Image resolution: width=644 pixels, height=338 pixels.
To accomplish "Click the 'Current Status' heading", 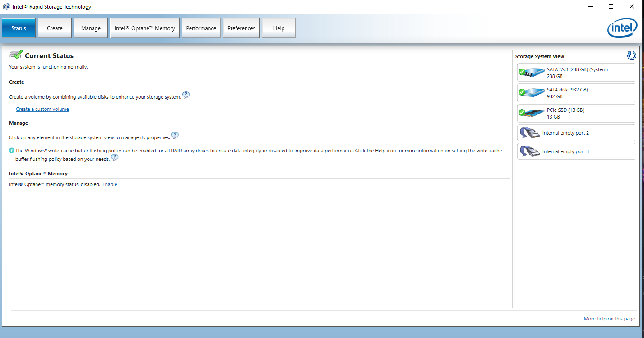I will [49, 56].
